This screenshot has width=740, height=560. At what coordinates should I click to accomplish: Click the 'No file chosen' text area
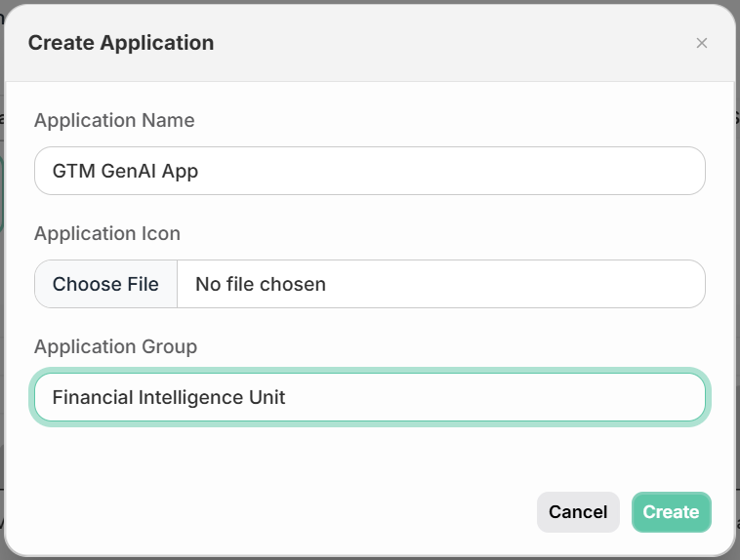[x=261, y=284]
